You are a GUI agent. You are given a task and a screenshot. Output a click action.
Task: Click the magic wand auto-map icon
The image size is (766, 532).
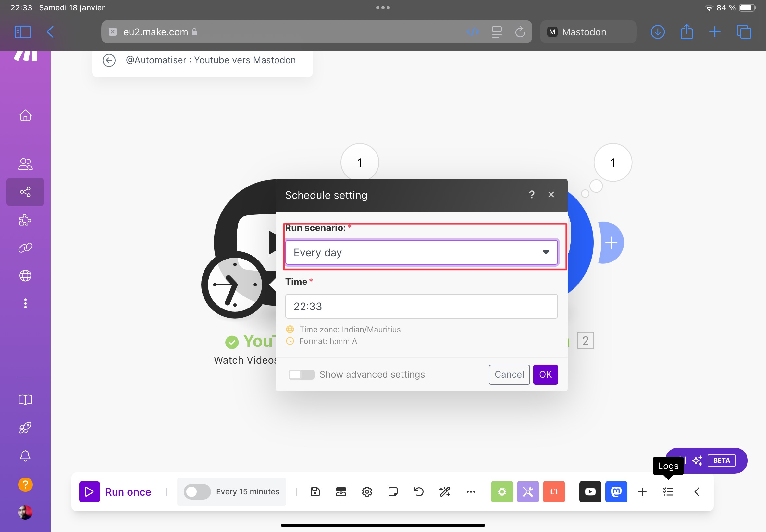pos(445,492)
